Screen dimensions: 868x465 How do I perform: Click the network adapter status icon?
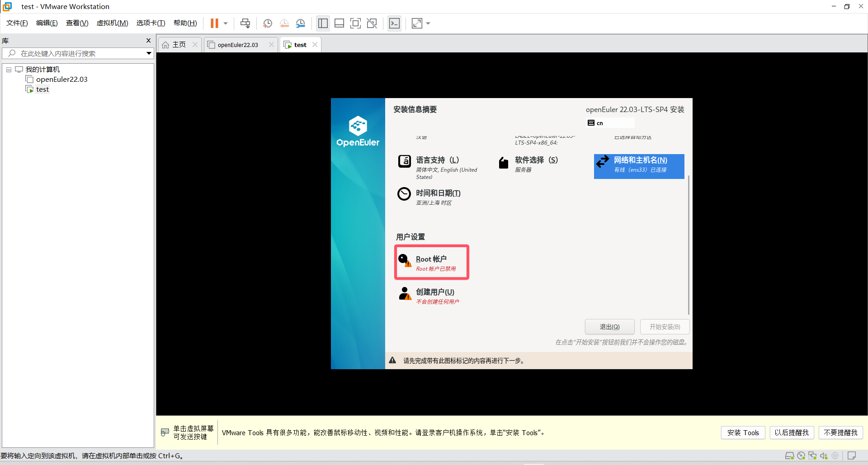(x=812, y=456)
